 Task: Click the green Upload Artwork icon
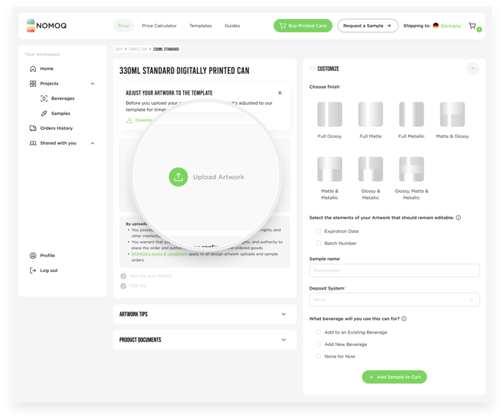[x=178, y=177]
